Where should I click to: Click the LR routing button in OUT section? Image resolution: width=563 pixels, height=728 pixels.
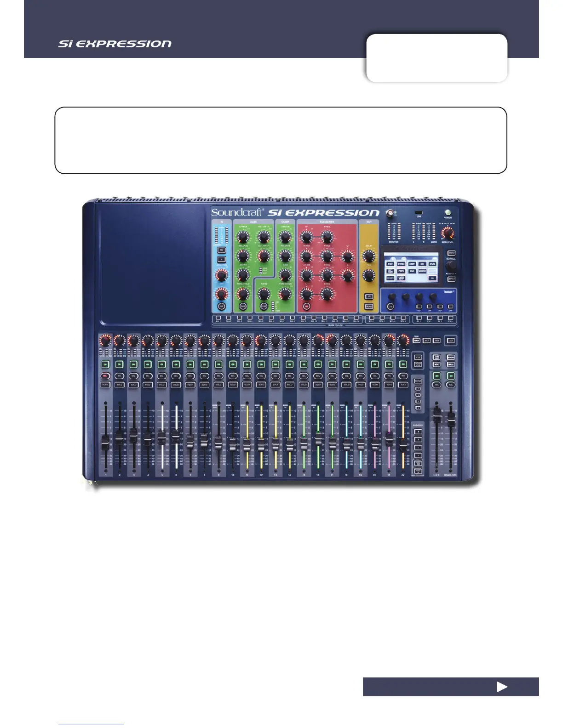point(369,296)
